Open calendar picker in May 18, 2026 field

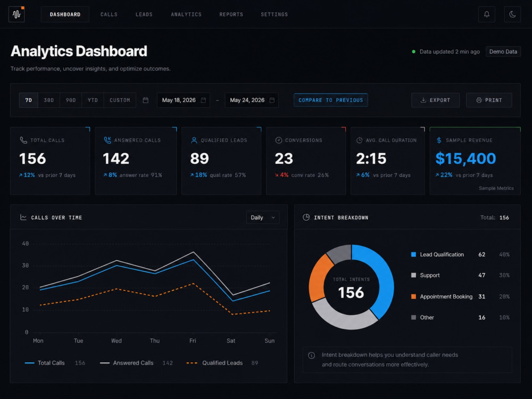tap(203, 100)
